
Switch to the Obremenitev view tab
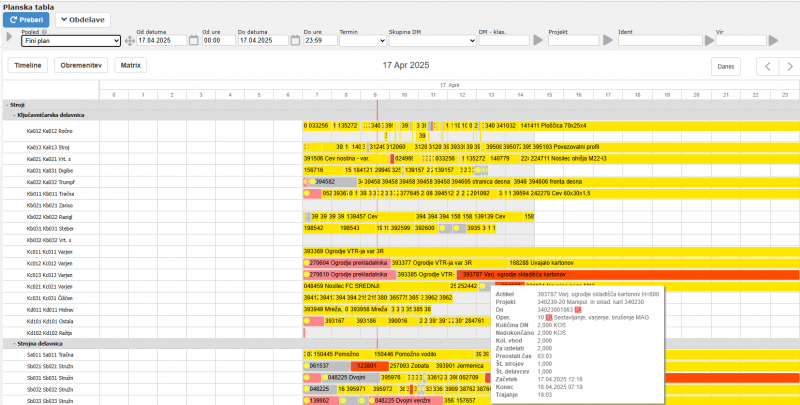pos(82,65)
